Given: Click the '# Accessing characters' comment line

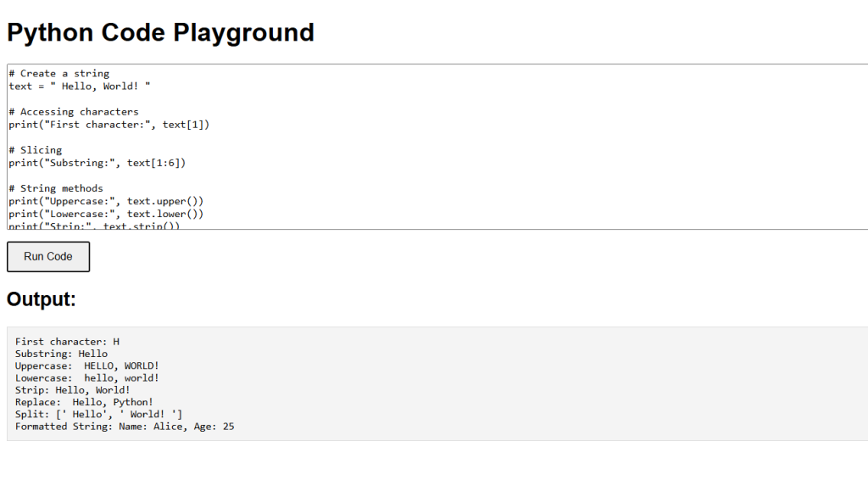Looking at the screenshot, I should tap(74, 111).
